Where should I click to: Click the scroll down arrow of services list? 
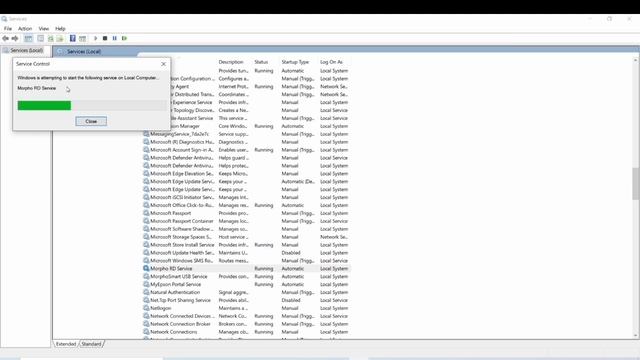point(636,336)
